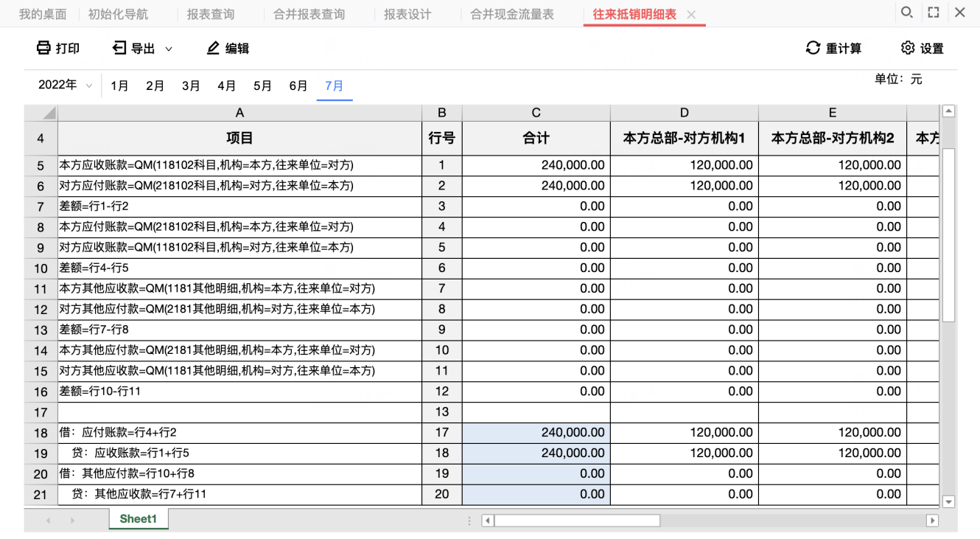The height and width of the screenshot is (539, 980).
Task: Select the 1月 month tab
Action: tap(119, 86)
